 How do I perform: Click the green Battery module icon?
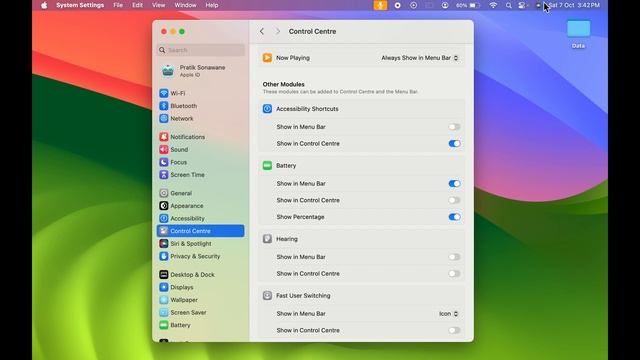click(x=267, y=166)
